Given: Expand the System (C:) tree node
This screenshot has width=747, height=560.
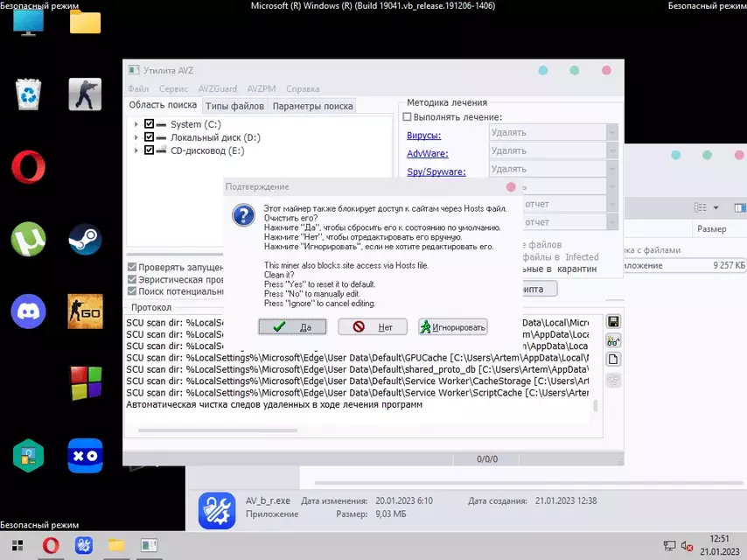Looking at the screenshot, I should [x=136, y=124].
